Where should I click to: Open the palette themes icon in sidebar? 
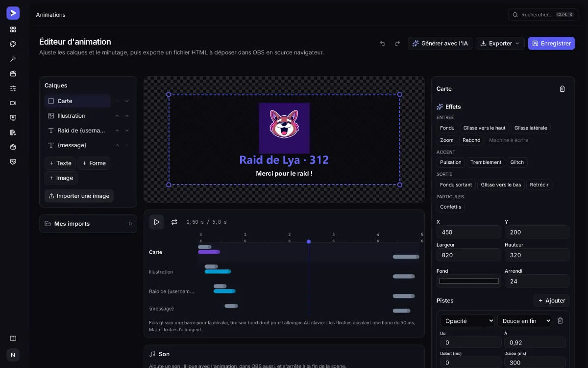pyautogui.click(x=13, y=44)
